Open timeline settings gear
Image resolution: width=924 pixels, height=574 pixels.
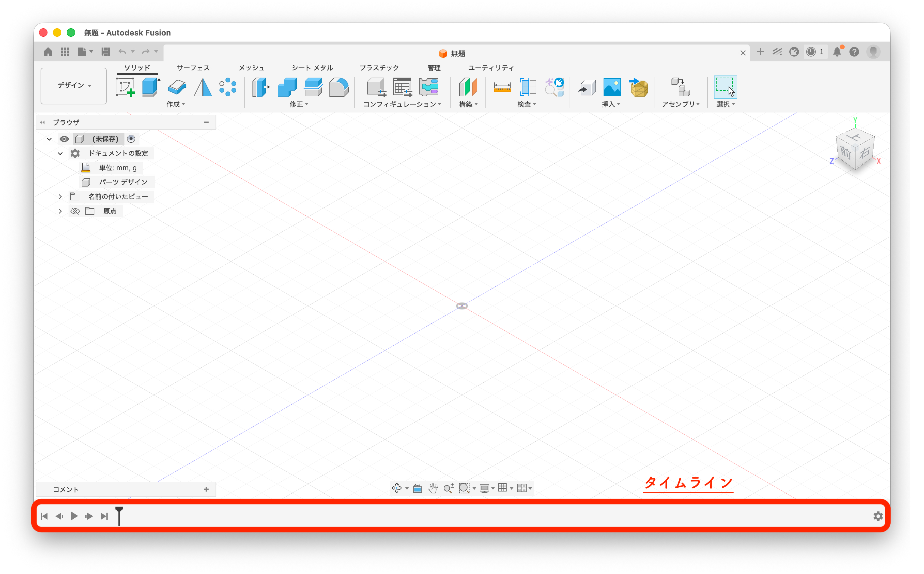coord(878,516)
